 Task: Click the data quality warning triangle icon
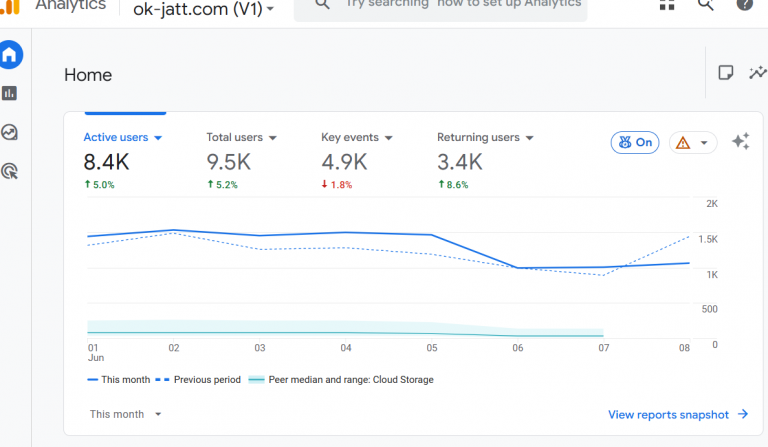coord(683,143)
